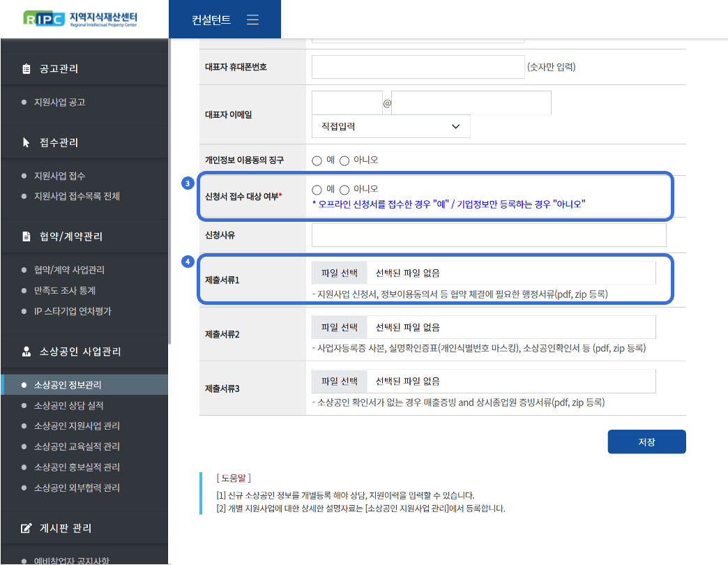Go to 소상공인 상담 실적 menu item

tap(68, 405)
